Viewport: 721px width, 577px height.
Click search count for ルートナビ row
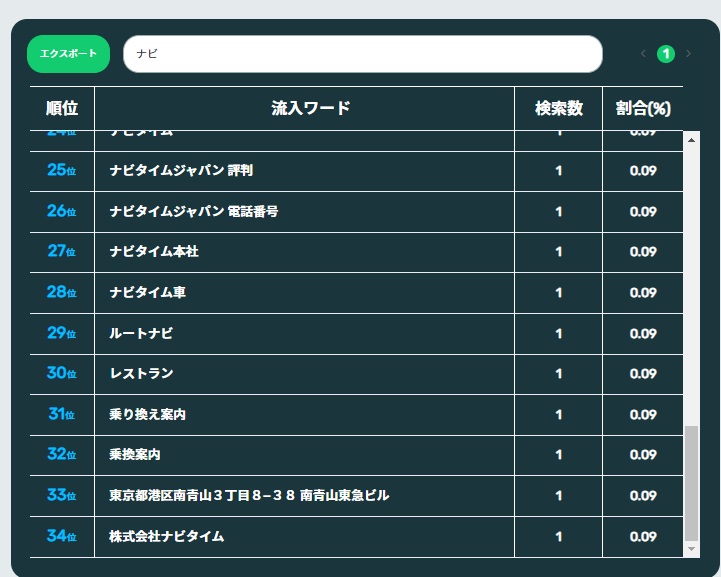pyautogui.click(x=559, y=333)
